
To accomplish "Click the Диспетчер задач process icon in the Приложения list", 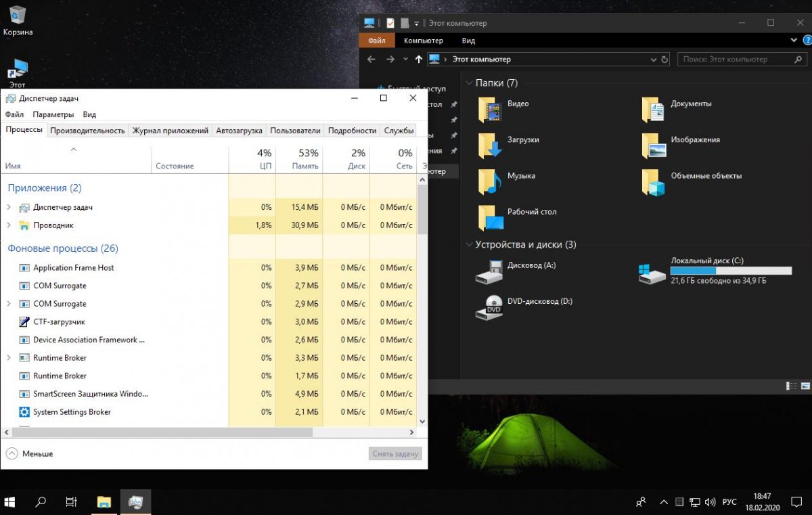I will pos(24,207).
